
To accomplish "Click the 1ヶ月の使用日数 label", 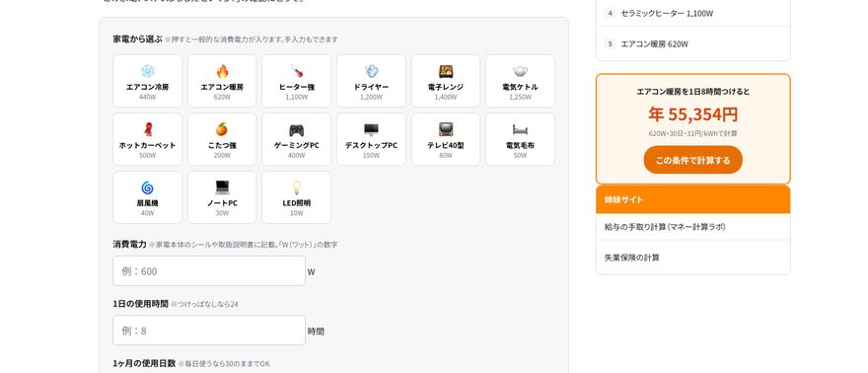I will [144, 363].
